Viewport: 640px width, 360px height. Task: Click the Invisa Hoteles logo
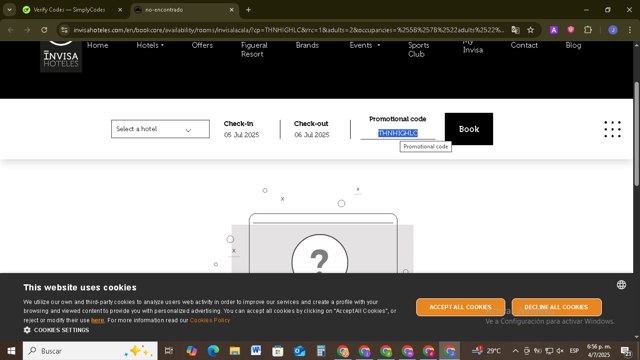pyautogui.click(x=61, y=57)
